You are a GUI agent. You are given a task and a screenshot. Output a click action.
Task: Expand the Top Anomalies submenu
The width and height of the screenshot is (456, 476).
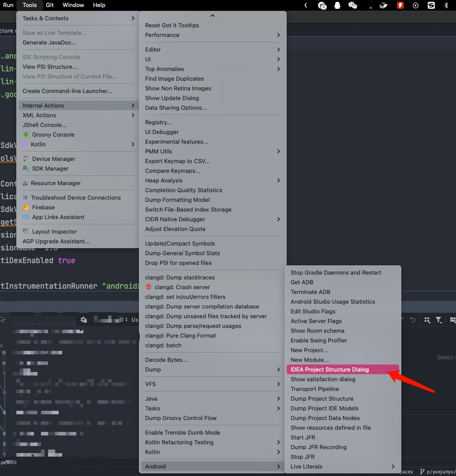coord(213,69)
